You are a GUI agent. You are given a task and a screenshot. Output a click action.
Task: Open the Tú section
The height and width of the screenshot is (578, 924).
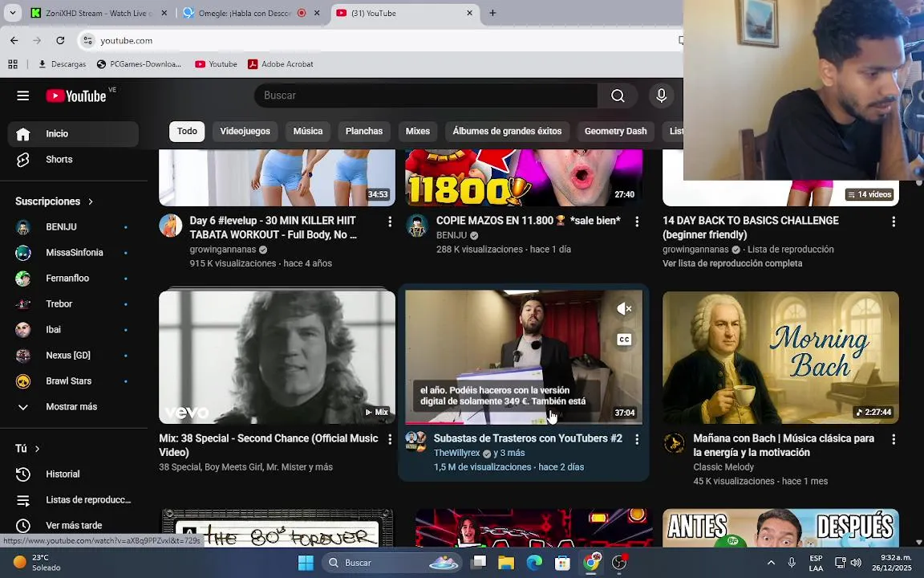point(28,449)
